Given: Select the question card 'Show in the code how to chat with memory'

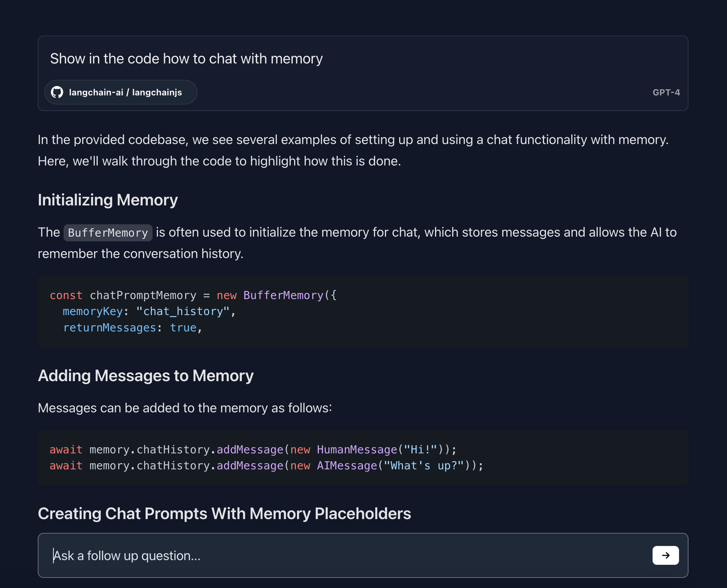Looking at the screenshot, I should click(x=186, y=58).
